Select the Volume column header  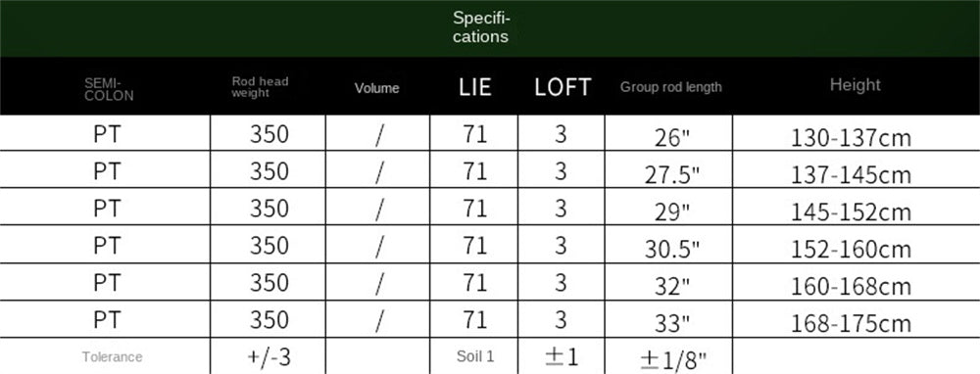tap(377, 88)
